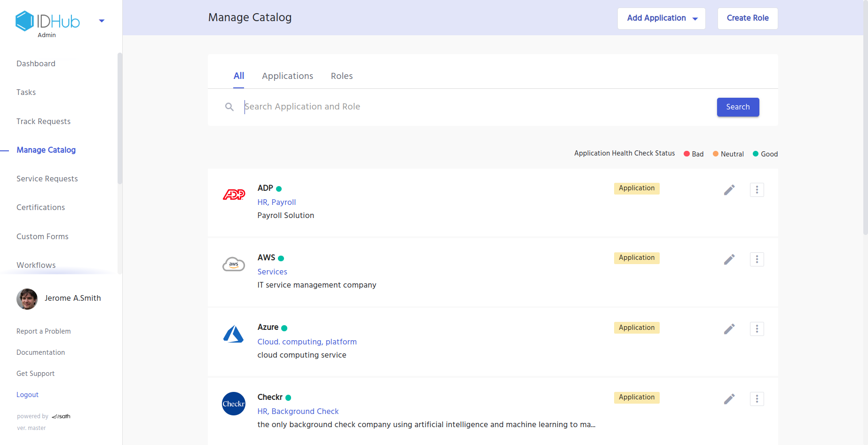Open three-dot options for Checkr
The height and width of the screenshot is (445, 868).
coord(757,399)
